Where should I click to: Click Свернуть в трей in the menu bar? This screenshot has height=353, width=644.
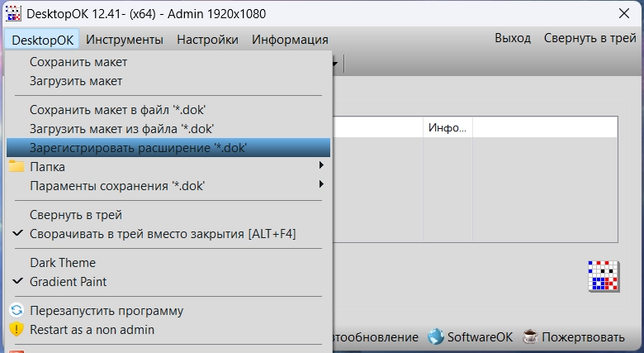590,39
